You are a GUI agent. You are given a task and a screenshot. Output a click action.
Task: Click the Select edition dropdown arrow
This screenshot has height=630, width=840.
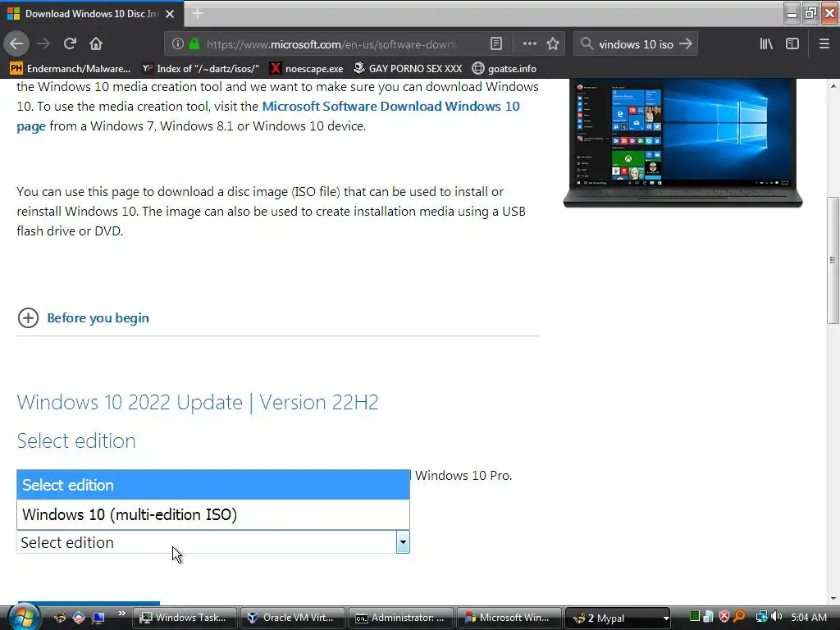click(x=403, y=542)
